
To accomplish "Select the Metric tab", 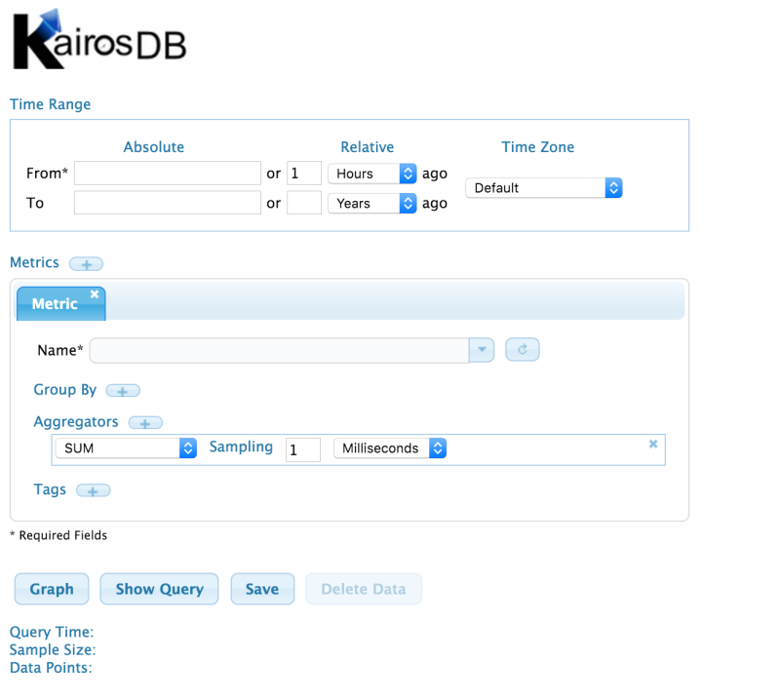I will (x=61, y=303).
